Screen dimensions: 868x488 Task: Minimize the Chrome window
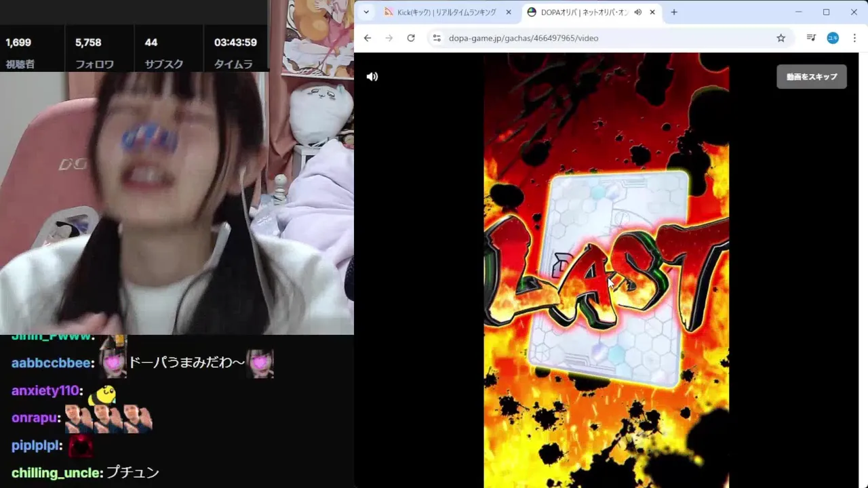click(x=799, y=12)
